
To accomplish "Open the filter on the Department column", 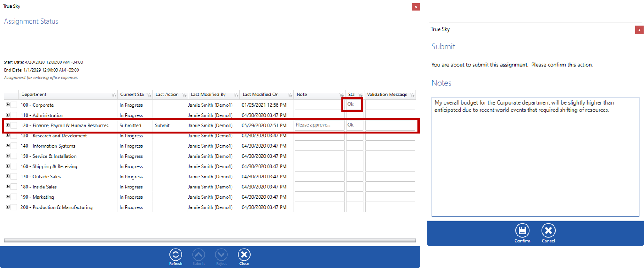I will tap(114, 95).
